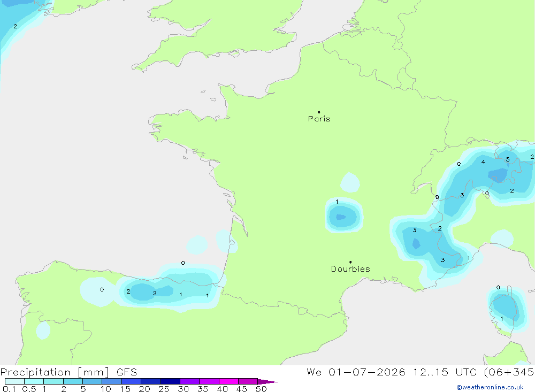The height and width of the screenshot is (392, 535).
Task: Click the legend scale label '20'
Action: coord(144,389)
